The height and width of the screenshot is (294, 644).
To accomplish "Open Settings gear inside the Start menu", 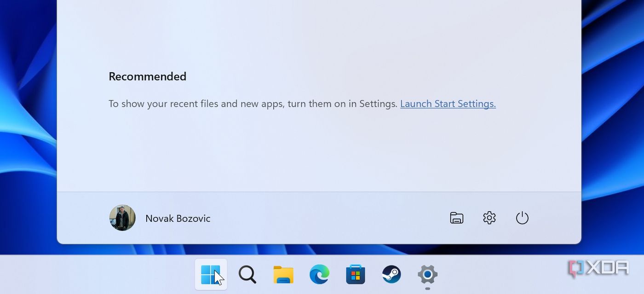I will pyautogui.click(x=489, y=218).
